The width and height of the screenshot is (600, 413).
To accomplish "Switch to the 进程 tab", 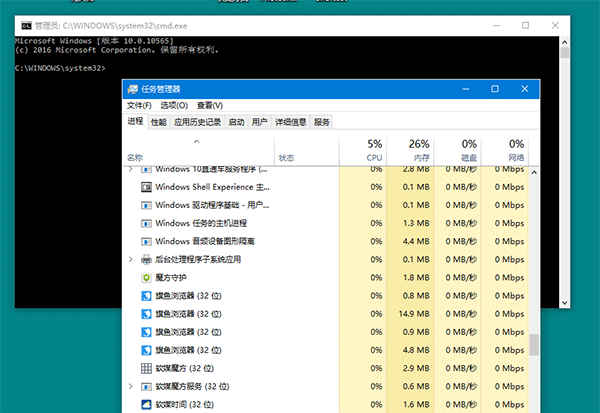I will (x=135, y=121).
